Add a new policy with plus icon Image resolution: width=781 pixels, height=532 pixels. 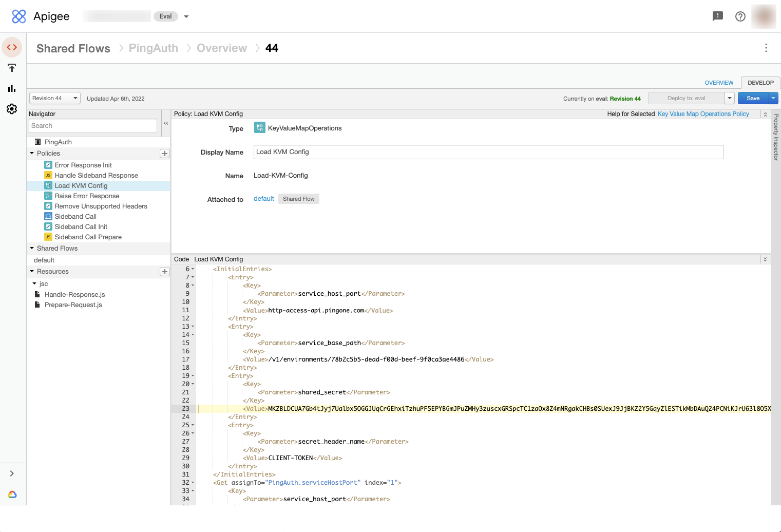(165, 154)
